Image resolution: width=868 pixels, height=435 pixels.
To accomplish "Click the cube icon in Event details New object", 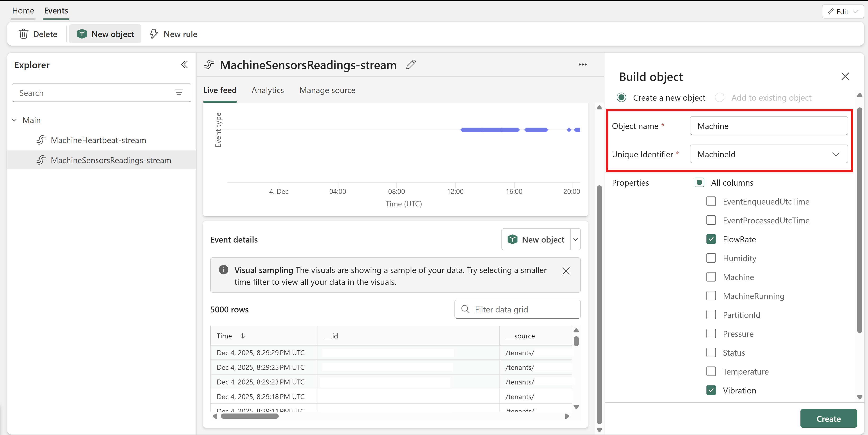I will tap(513, 239).
